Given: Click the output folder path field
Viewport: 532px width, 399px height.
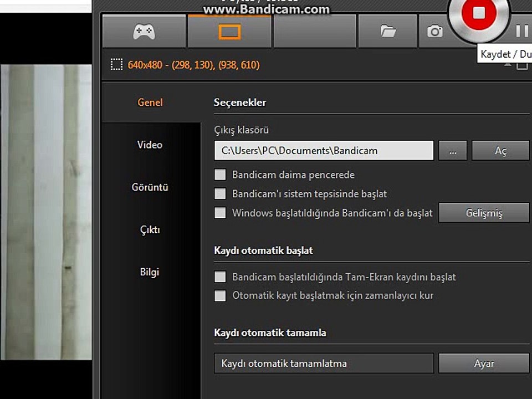Looking at the screenshot, I should 324,150.
